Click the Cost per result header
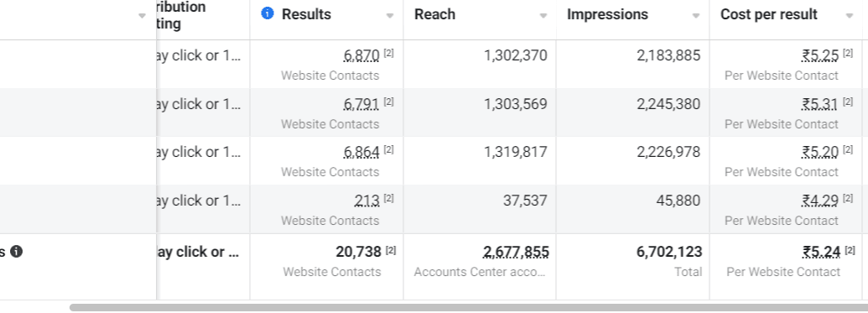The width and height of the screenshot is (868, 313). coord(768,14)
